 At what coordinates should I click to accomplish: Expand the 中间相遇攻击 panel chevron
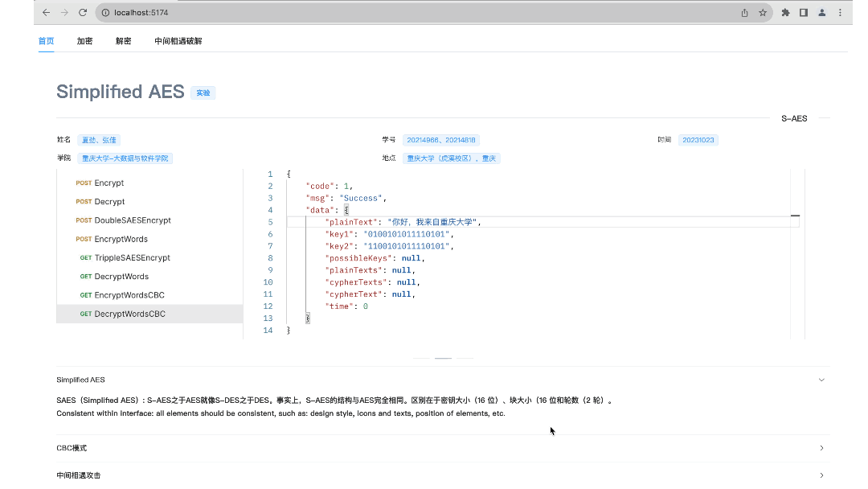tap(821, 475)
